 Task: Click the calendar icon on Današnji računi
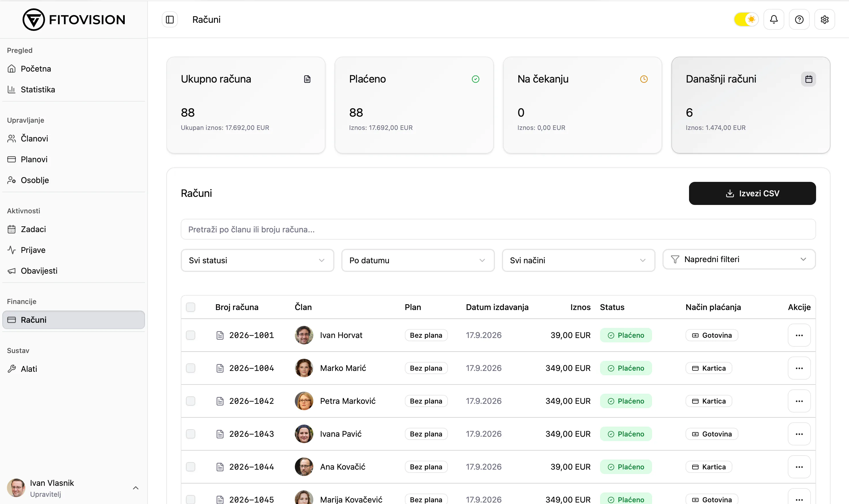[x=809, y=79]
